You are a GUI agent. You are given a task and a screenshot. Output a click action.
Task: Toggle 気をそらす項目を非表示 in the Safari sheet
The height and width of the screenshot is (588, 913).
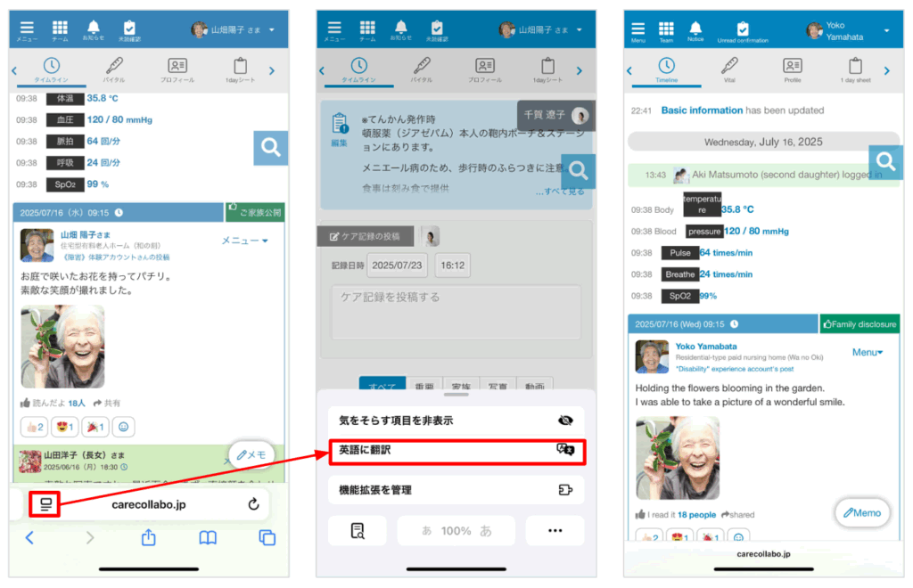(x=456, y=421)
